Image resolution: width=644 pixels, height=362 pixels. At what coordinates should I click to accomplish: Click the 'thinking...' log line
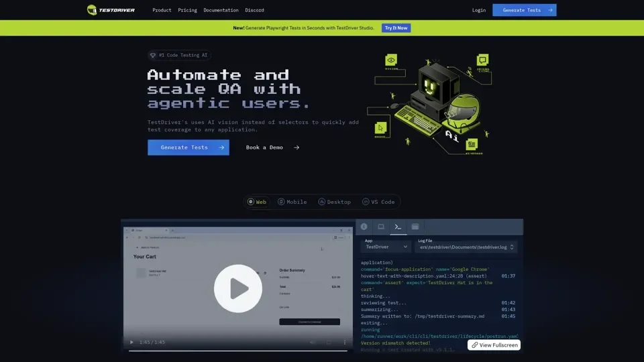tap(376, 296)
